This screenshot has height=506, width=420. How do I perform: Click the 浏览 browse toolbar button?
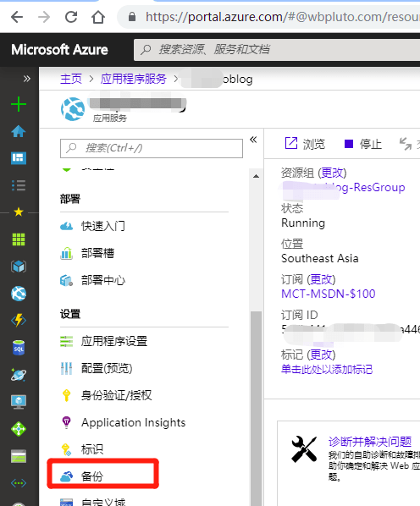pyautogui.click(x=305, y=144)
